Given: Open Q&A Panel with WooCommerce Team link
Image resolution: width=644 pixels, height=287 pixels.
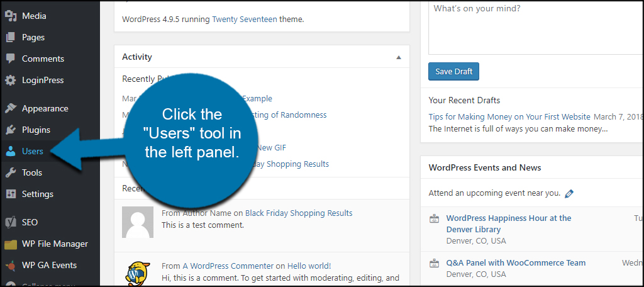Looking at the screenshot, I should pos(516,262).
